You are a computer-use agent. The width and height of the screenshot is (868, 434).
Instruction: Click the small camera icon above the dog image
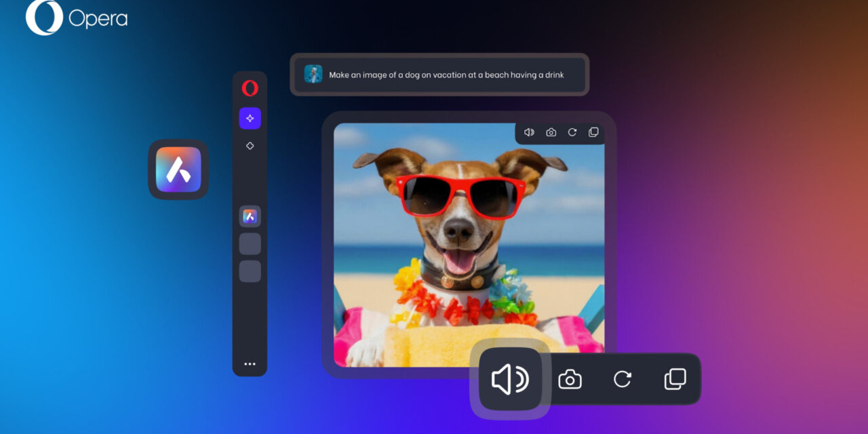coord(551,132)
